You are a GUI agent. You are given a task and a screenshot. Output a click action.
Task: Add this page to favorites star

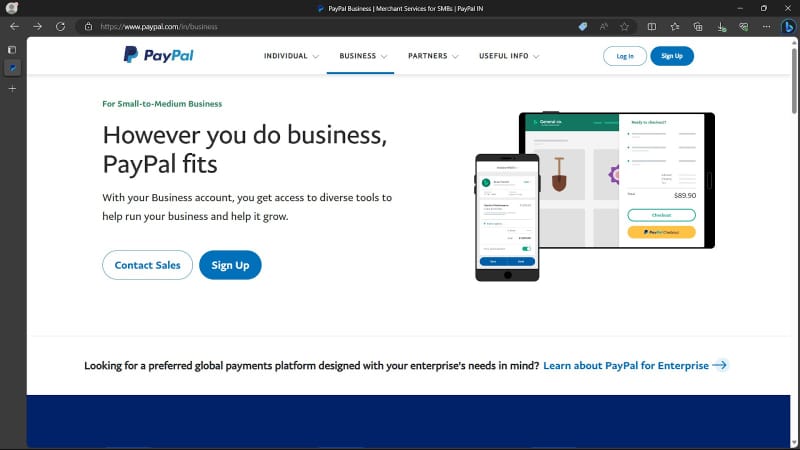pos(624,27)
